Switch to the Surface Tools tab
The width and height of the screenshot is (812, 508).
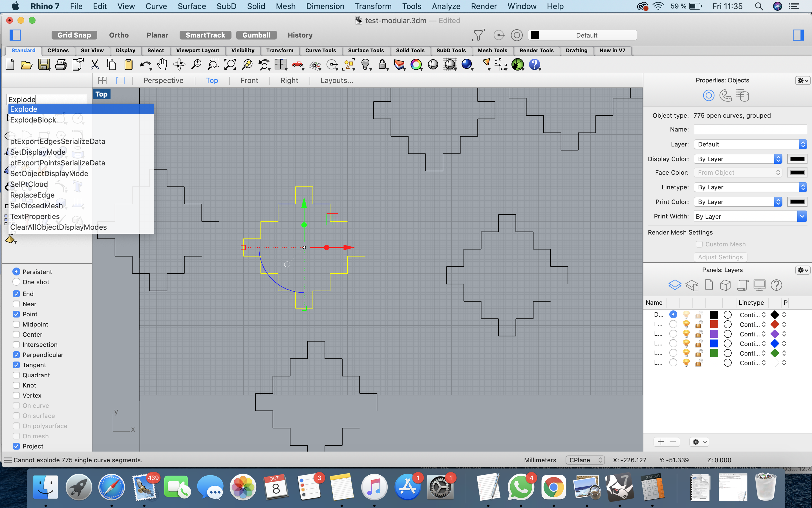click(366, 51)
